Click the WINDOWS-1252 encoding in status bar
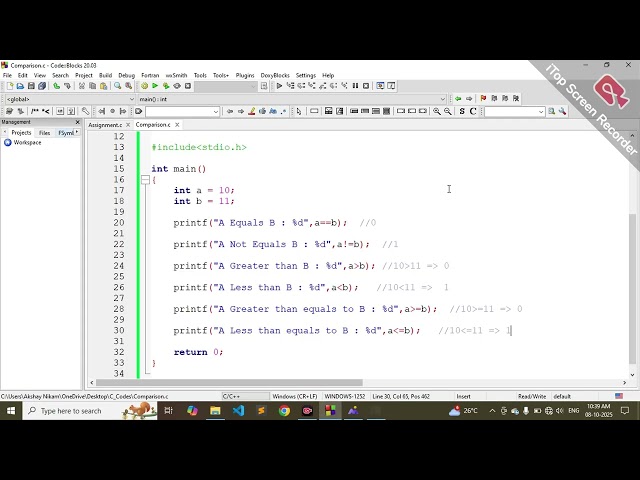This screenshot has height=480, width=640. 345,396
